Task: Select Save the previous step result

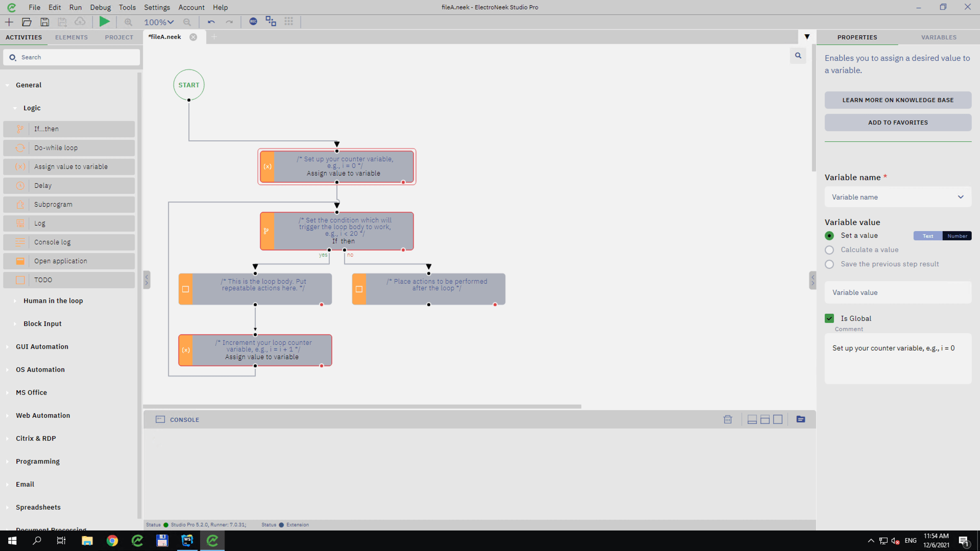Action: 829,264
